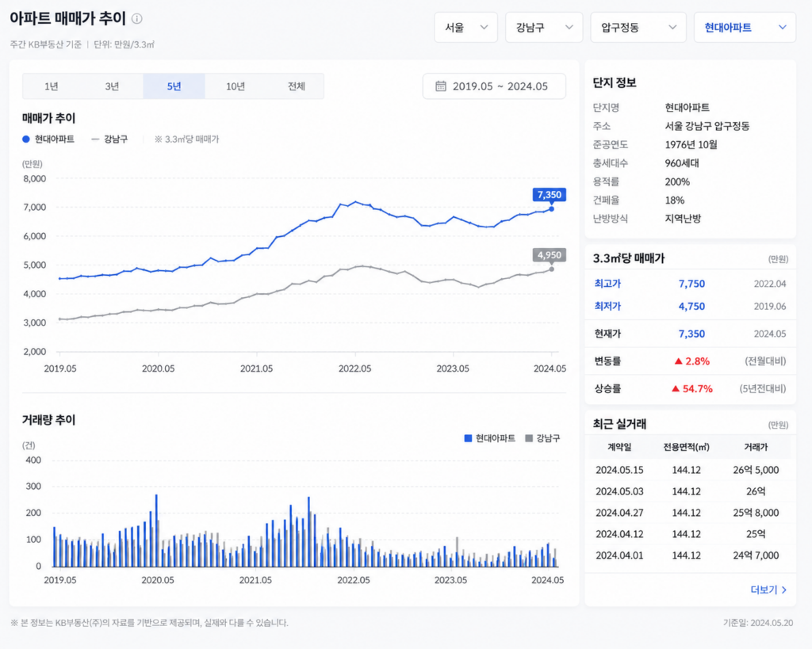Open the 압구정동 neighborhood dropdown
Viewport: 812px width, 649px height.
click(638, 28)
